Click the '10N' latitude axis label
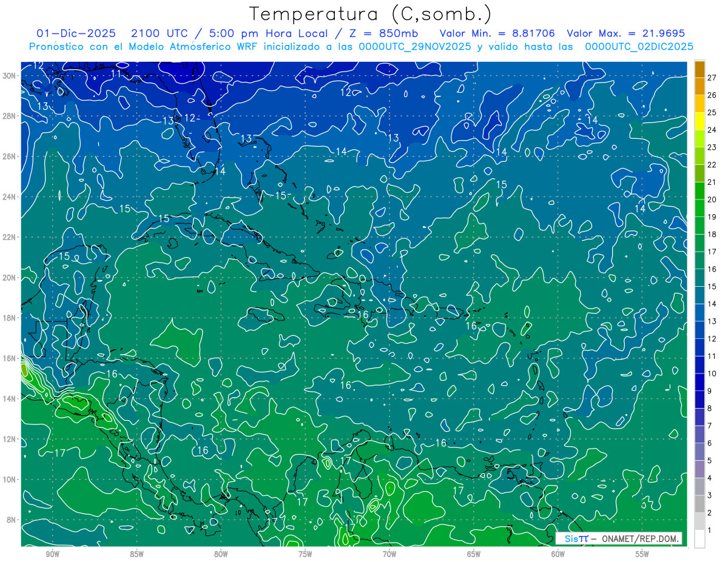The image size is (728, 562). [x=10, y=480]
